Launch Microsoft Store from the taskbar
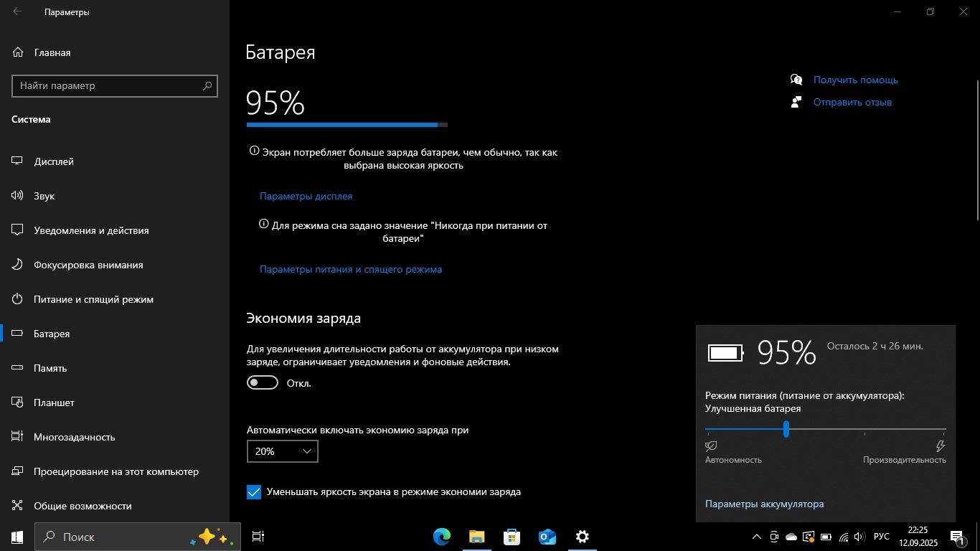This screenshot has width=980, height=551. coord(512,537)
